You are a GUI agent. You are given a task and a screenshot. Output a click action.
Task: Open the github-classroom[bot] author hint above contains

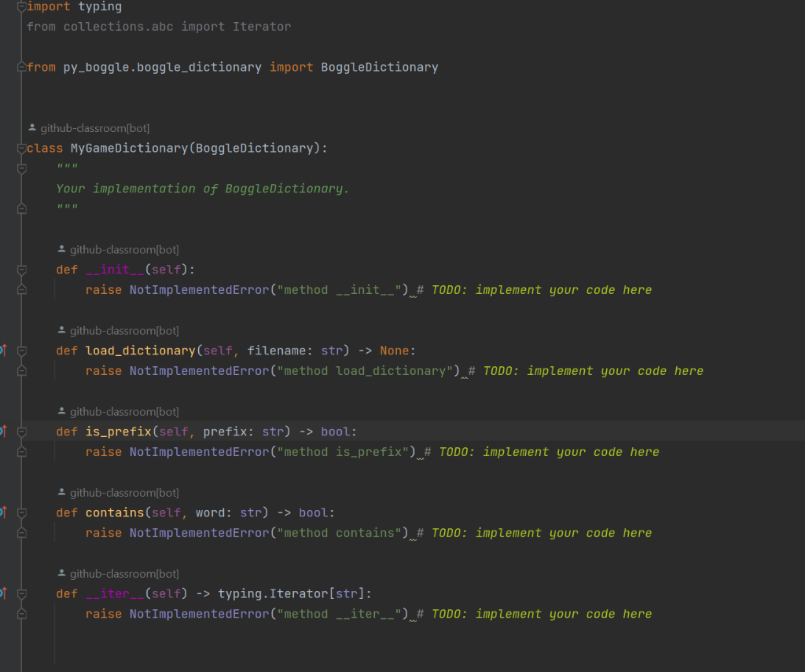pos(119,493)
